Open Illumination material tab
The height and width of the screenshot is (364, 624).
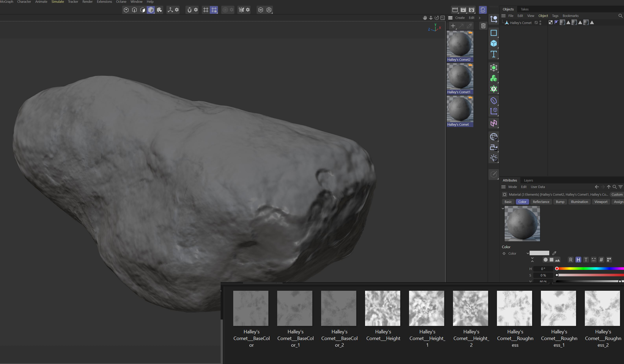[x=579, y=202]
